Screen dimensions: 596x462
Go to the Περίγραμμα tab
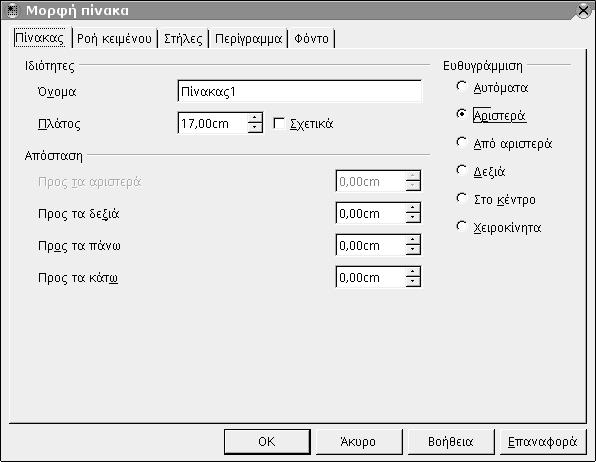(x=248, y=38)
